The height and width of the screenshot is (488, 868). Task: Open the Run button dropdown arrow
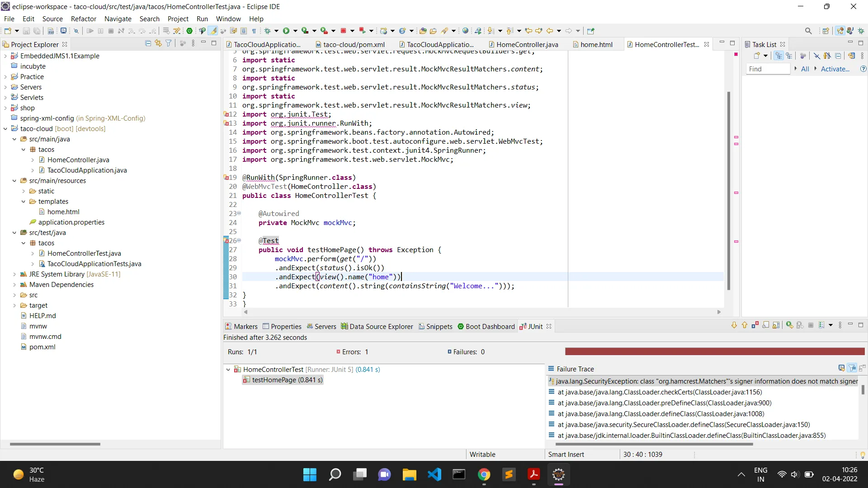pos(295,31)
